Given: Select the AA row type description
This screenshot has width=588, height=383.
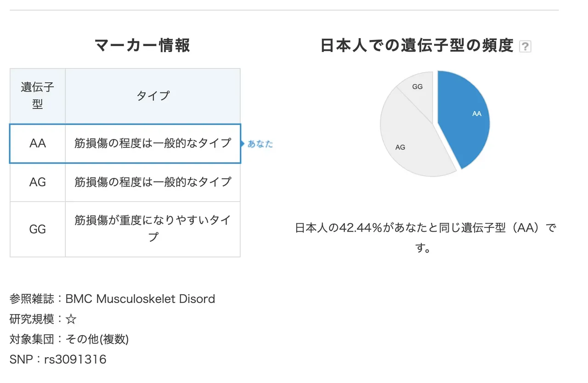Looking at the screenshot, I should pos(153,143).
